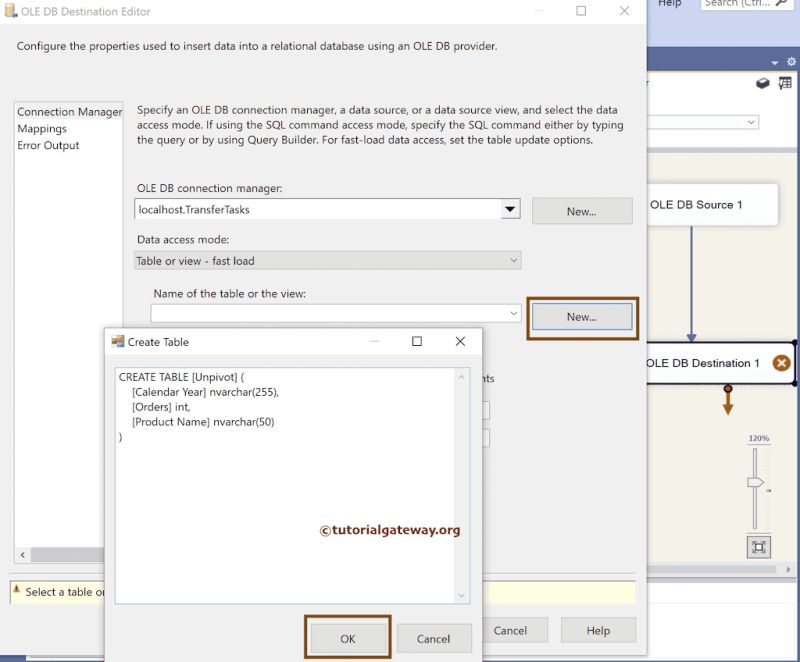This screenshot has width=800, height=662.
Task: Click the fit-diagram-to-window icon below zoom slider
Action: [758, 545]
